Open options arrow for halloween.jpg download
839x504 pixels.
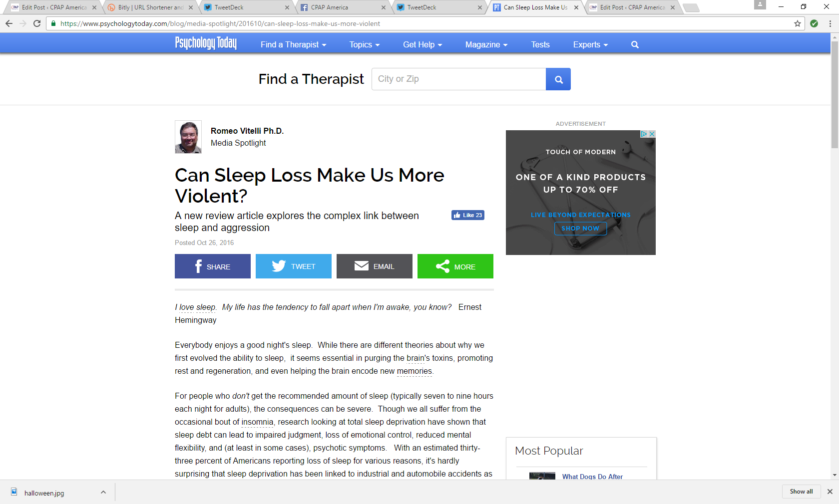103,492
